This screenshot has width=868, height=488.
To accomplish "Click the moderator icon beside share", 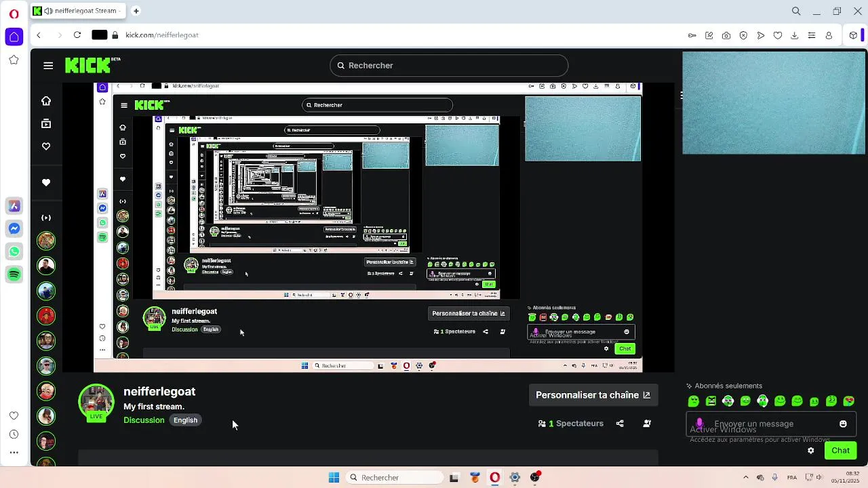I will (647, 424).
